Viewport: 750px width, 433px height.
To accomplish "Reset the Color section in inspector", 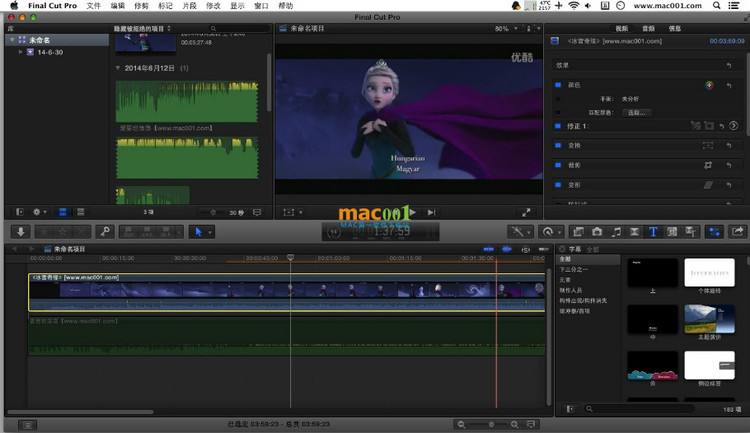I will 728,85.
